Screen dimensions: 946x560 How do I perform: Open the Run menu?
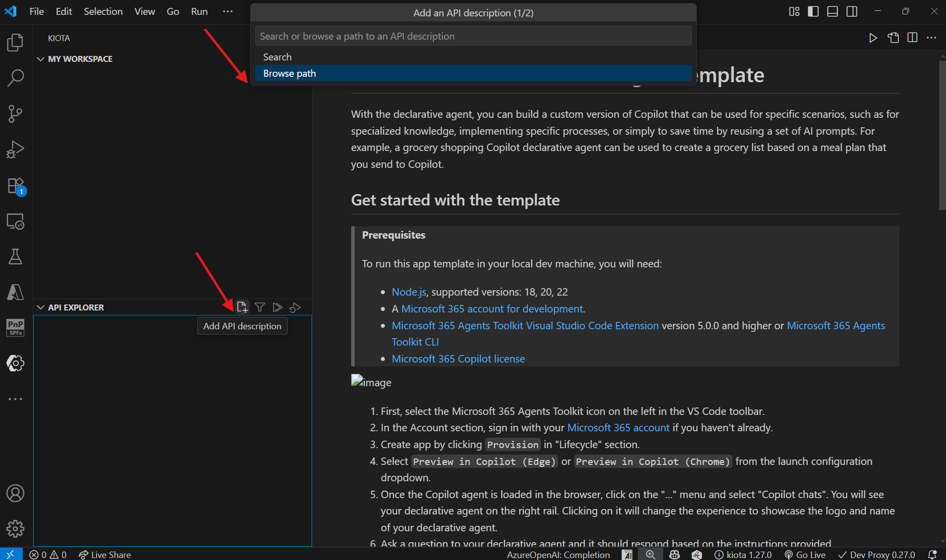199,11
